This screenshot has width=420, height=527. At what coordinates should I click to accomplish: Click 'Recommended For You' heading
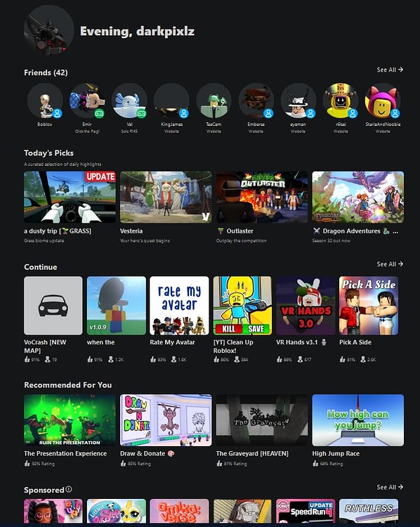coord(68,385)
